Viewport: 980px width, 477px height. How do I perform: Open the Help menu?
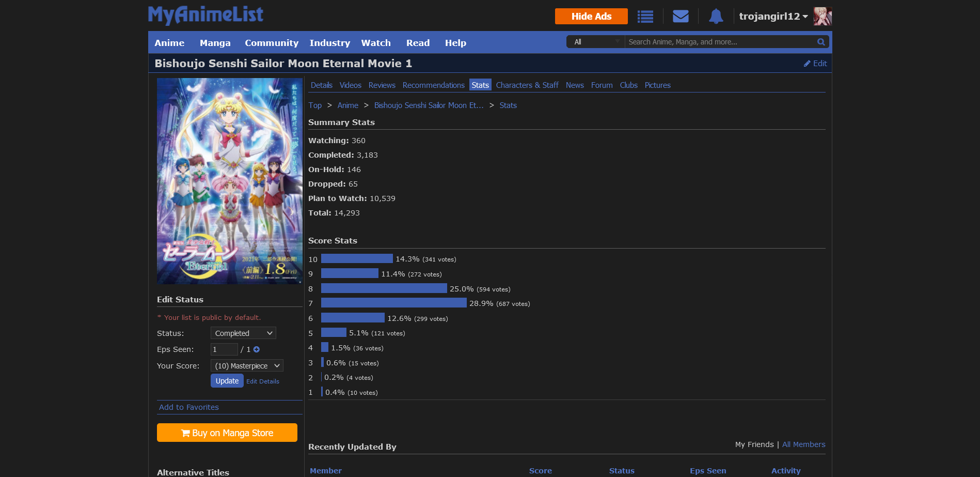coord(455,43)
